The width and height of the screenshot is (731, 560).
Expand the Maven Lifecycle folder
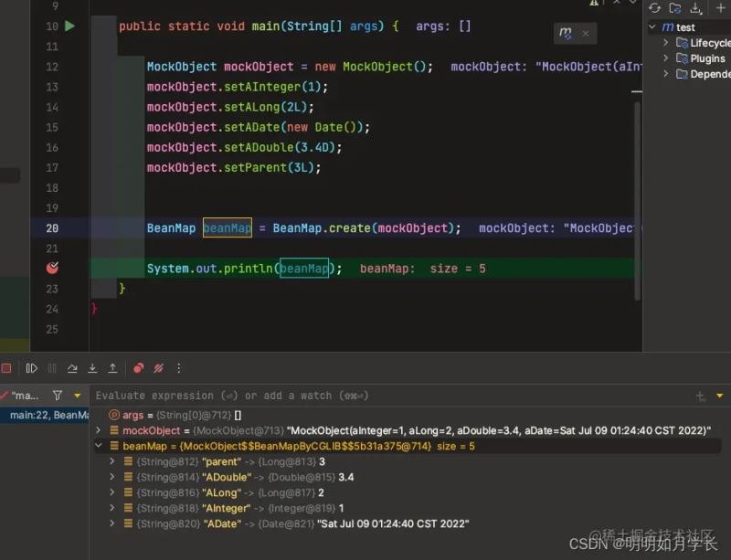point(666,43)
